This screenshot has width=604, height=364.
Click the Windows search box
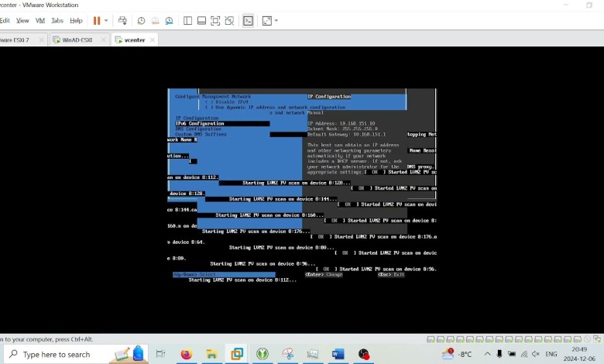76,354
